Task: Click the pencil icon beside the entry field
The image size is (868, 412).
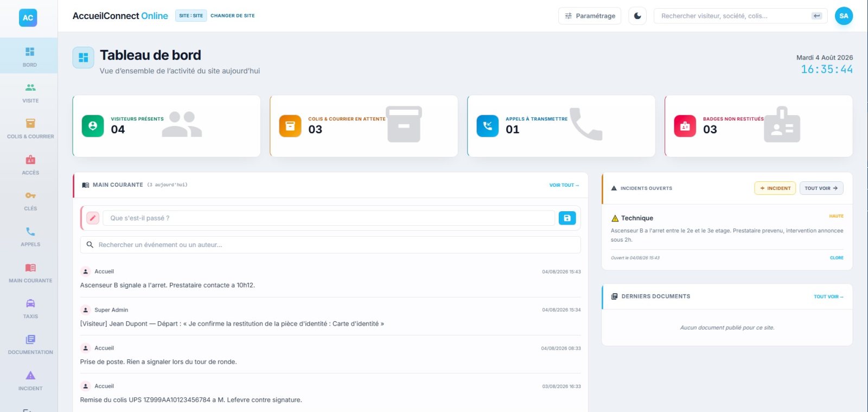Action: (93, 218)
